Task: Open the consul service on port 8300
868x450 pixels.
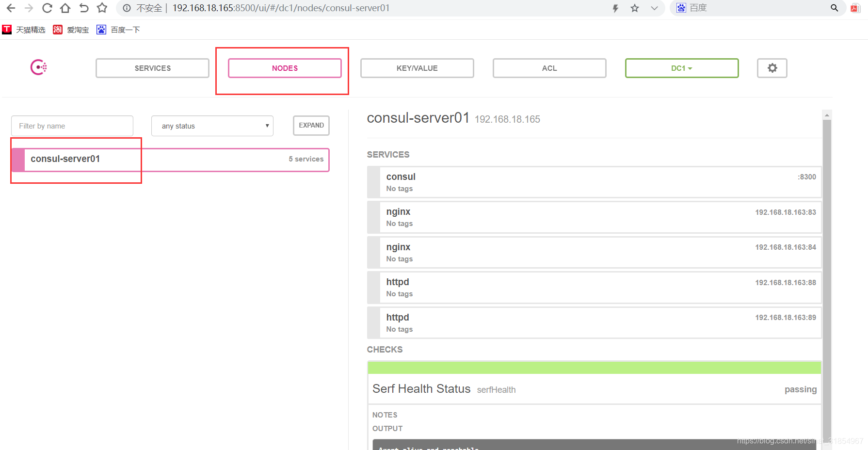Action: pos(594,182)
